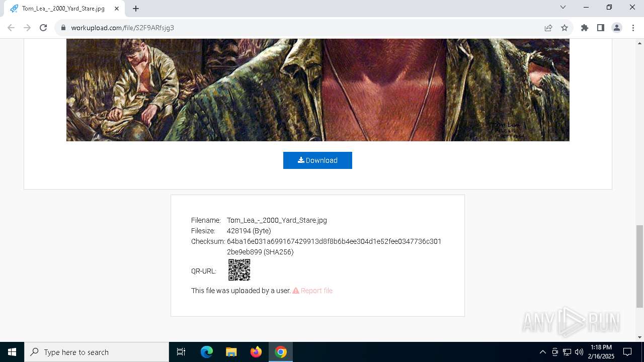Open Task View on taskbar
Screen dimensions: 644x362
pyautogui.click(x=181, y=352)
